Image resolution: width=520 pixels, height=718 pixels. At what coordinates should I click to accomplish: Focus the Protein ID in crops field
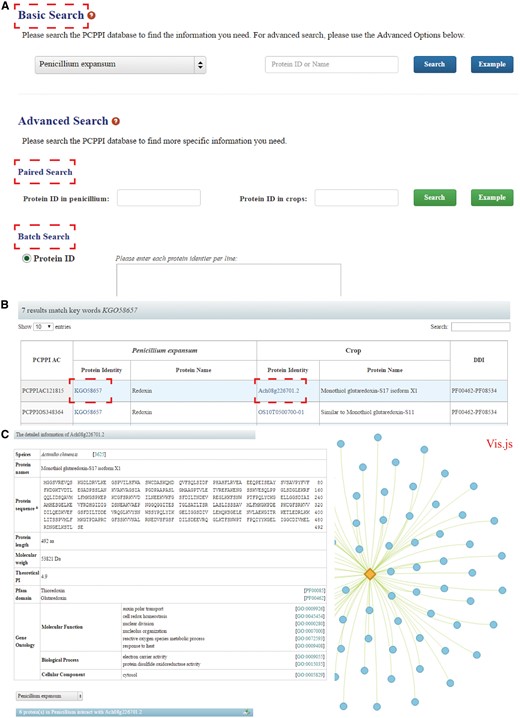click(x=356, y=198)
